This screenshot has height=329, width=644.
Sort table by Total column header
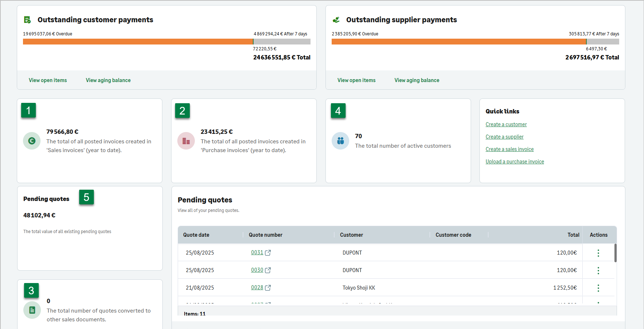click(573, 235)
